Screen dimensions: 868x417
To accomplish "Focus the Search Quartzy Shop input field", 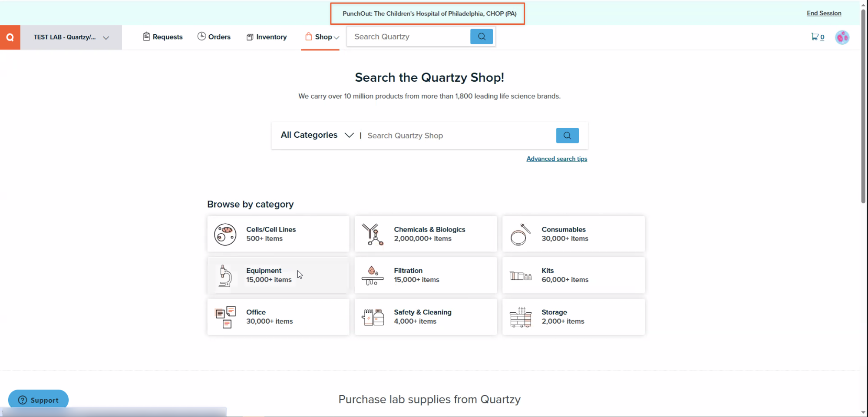I will pyautogui.click(x=459, y=136).
